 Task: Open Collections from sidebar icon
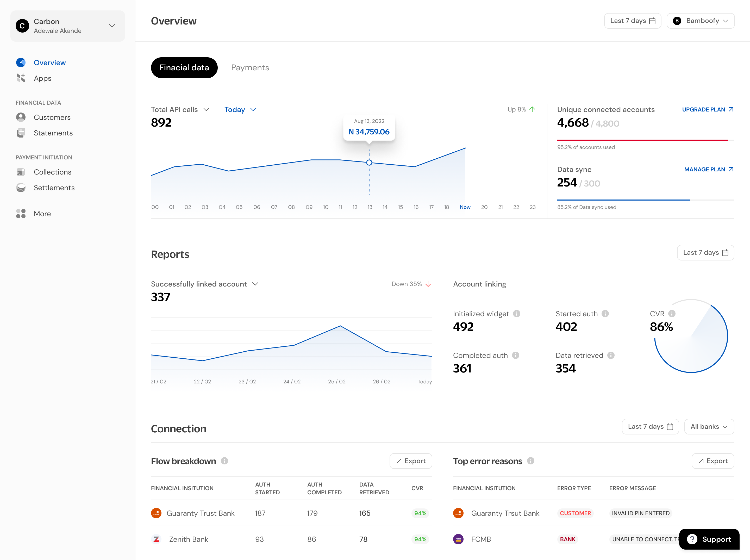21,172
